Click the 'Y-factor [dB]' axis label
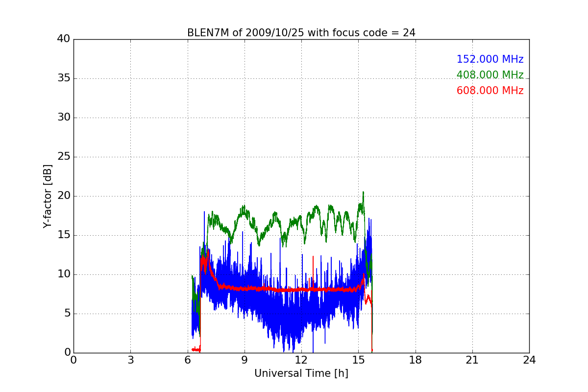This screenshot has height=392, width=588. (x=48, y=196)
